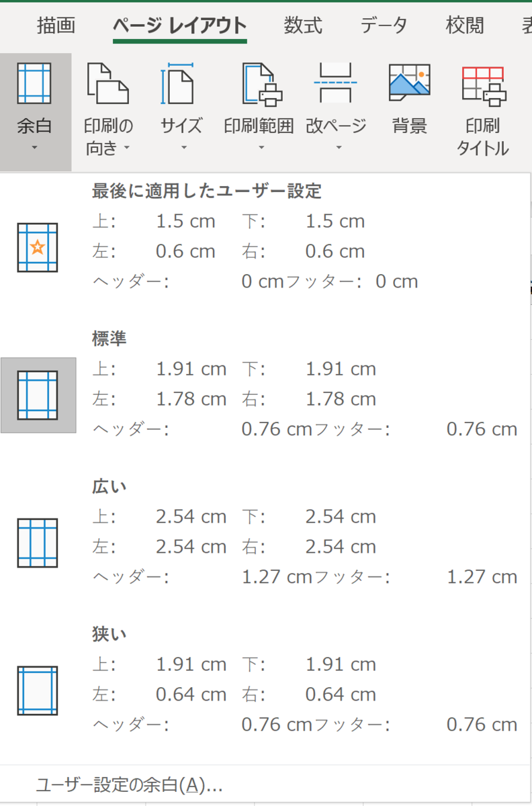Select the 狭い margin preset icon
The width and height of the screenshot is (532, 806).
click(38, 691)
